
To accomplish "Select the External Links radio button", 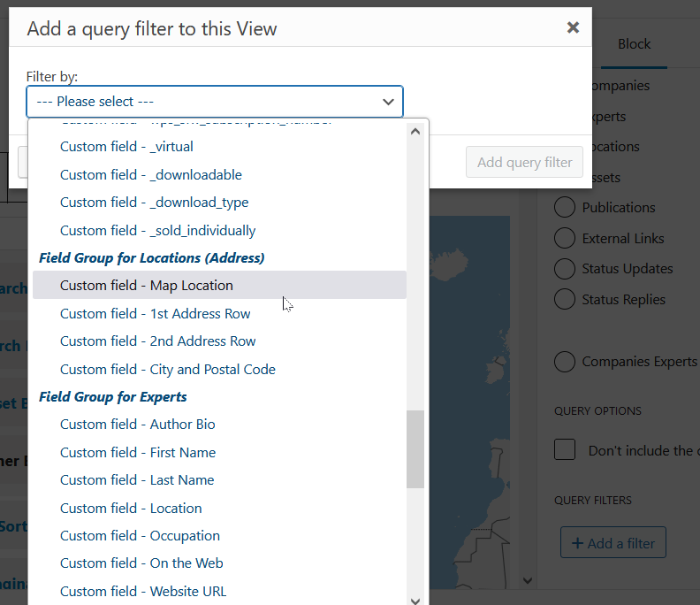I will 564,238.
